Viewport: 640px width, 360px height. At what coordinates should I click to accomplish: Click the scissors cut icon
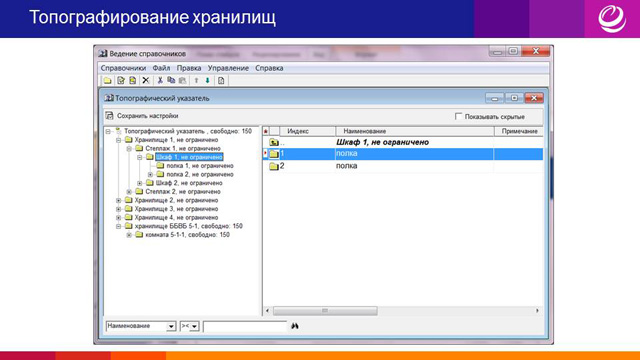coord(160,80)
